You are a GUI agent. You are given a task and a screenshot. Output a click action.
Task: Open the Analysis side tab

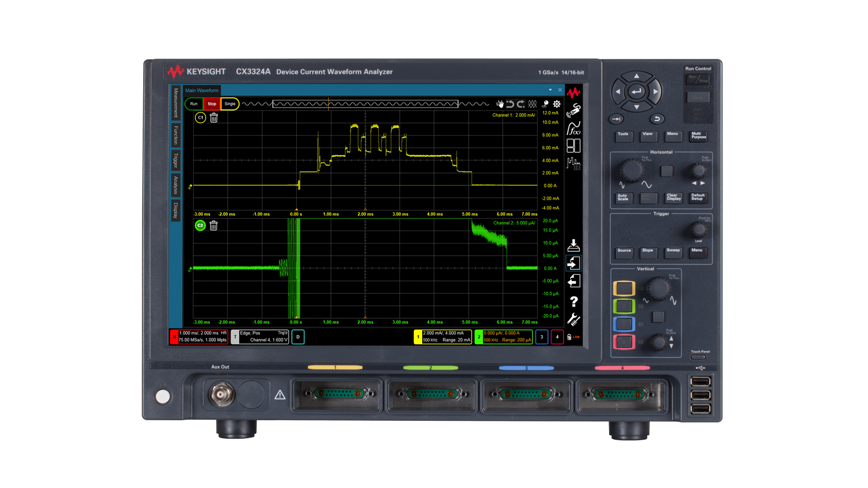(175, 185)
